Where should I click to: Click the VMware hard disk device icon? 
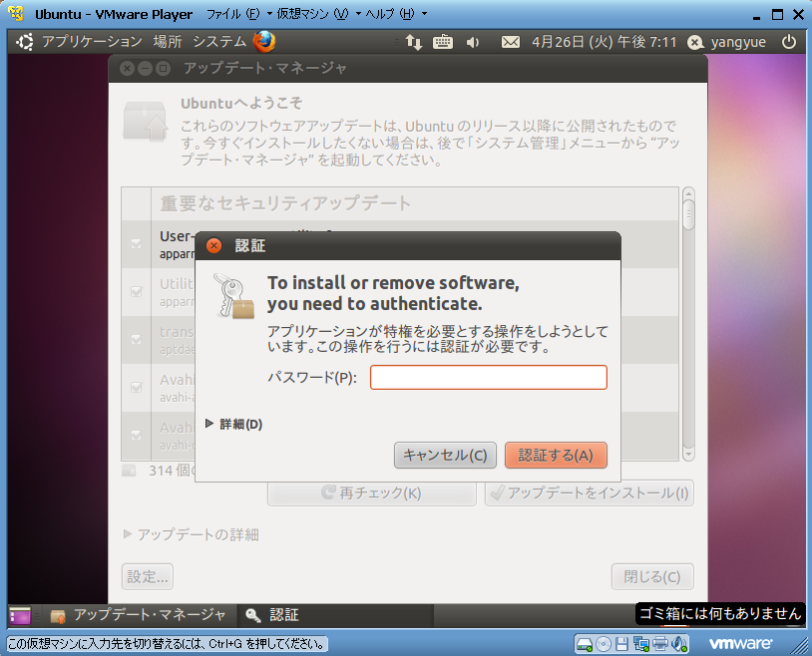tap(585, 644)
